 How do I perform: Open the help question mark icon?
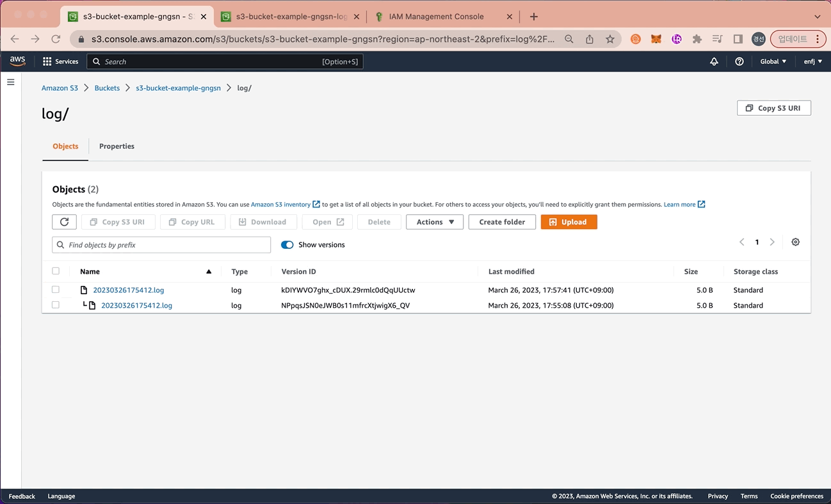[x=739, y=61]
